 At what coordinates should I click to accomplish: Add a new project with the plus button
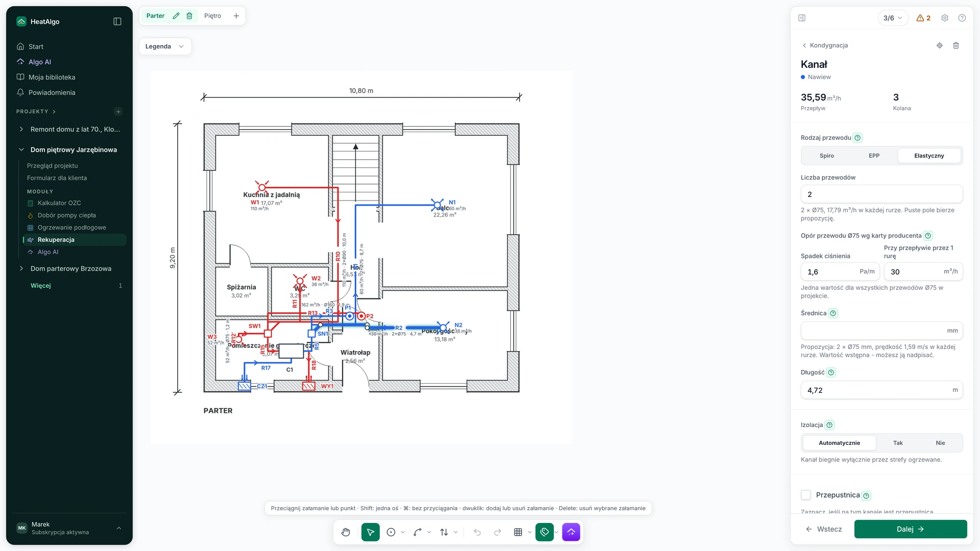(118, 112)
